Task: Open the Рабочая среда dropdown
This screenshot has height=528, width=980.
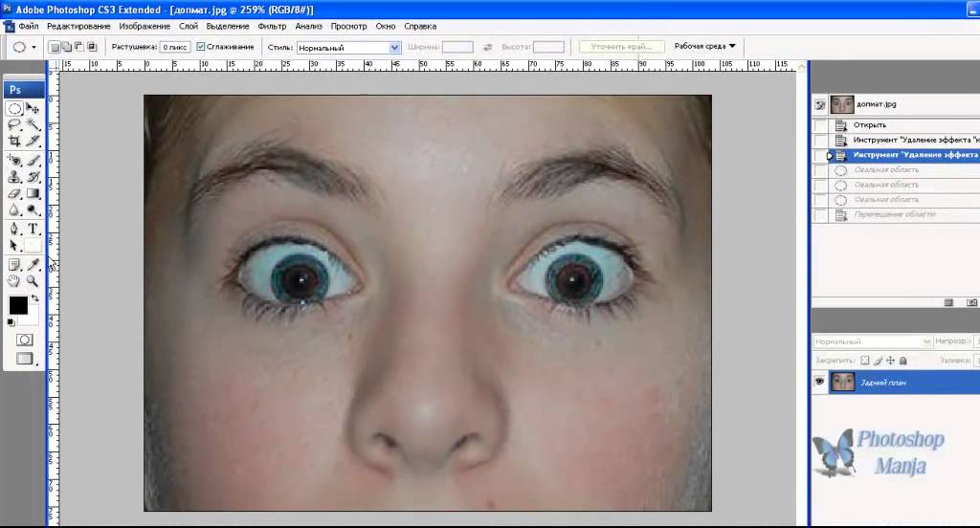Action: (705, 46)
